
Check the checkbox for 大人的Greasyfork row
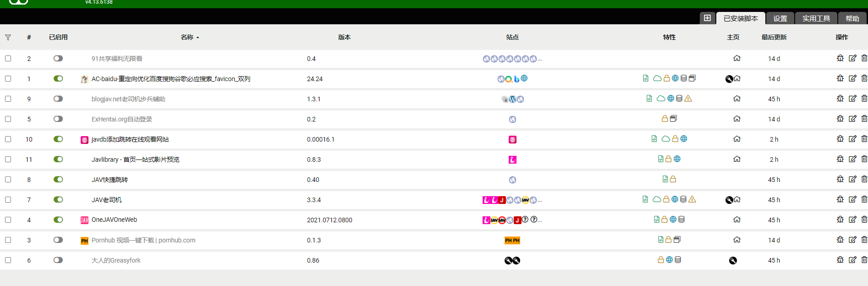tap(8, 260)
